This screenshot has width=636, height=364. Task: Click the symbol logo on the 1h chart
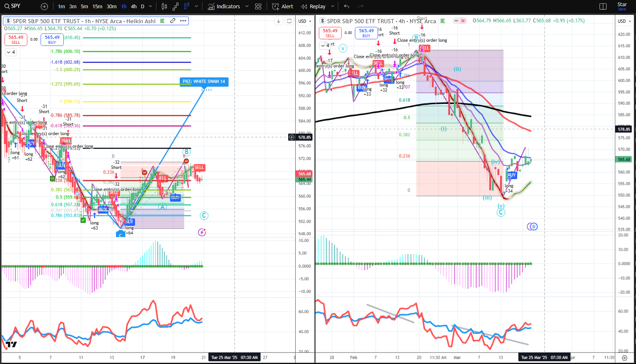point(8,21)
